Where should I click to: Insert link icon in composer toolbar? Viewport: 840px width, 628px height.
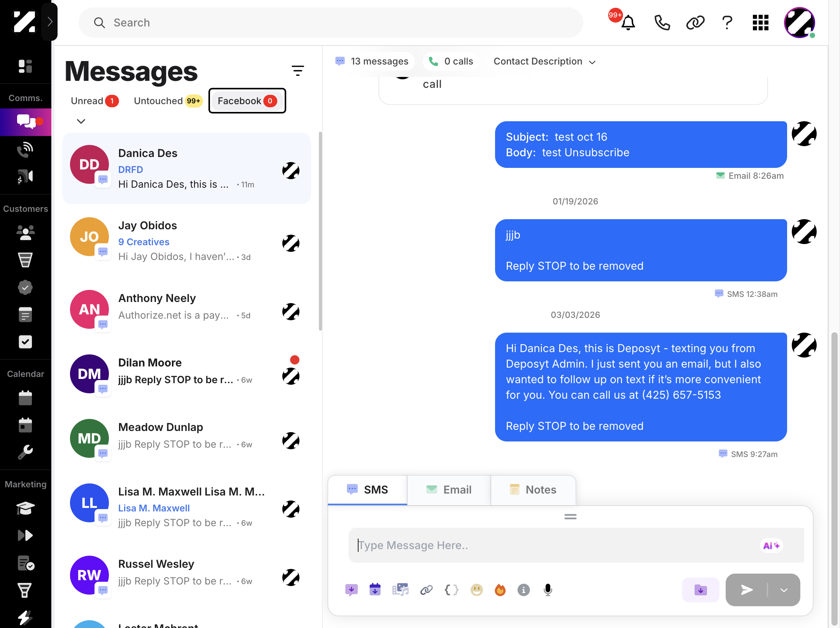click(x=426, y=590)
